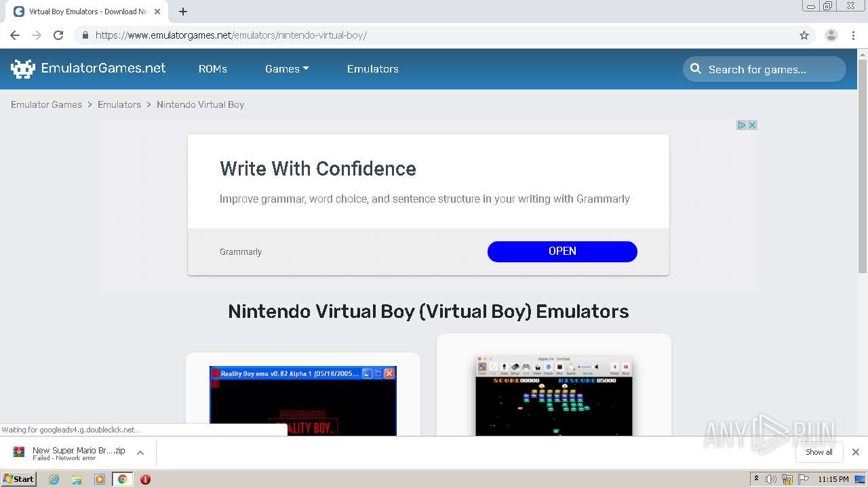The width and height of the screenshot is (868, 488).
Task: Click the Grammarly advertiser label
Action: 241,251
